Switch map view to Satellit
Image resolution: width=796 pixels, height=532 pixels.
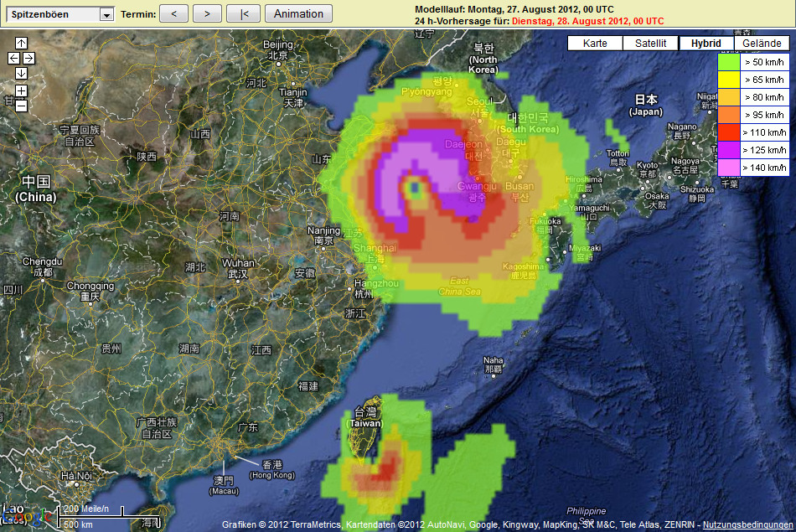[x=650, y=44]
